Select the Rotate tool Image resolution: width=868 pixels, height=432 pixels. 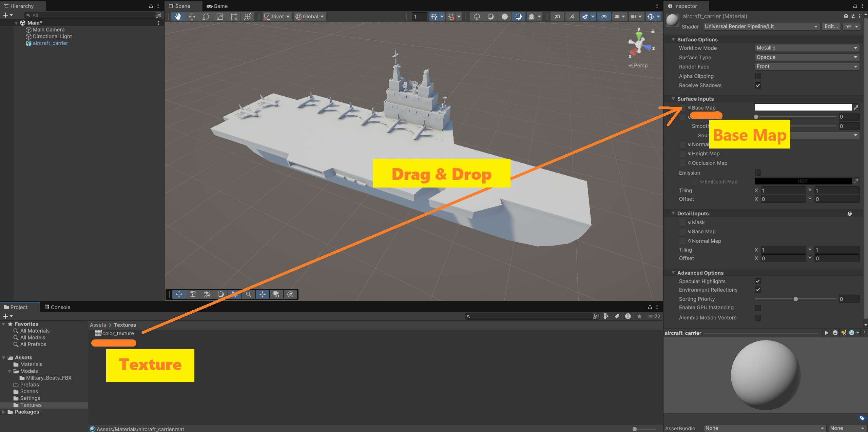pos(206,16)
